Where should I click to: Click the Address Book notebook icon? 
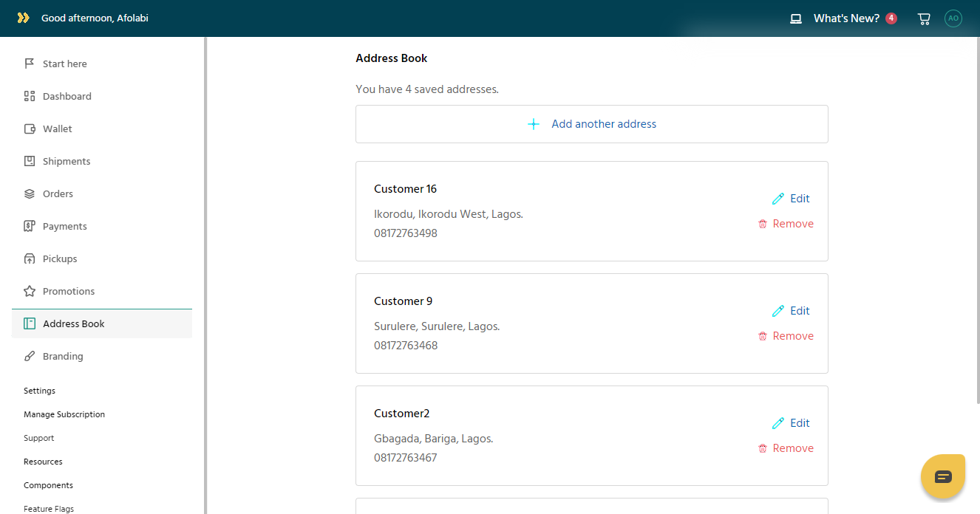[x=30, y=323]
